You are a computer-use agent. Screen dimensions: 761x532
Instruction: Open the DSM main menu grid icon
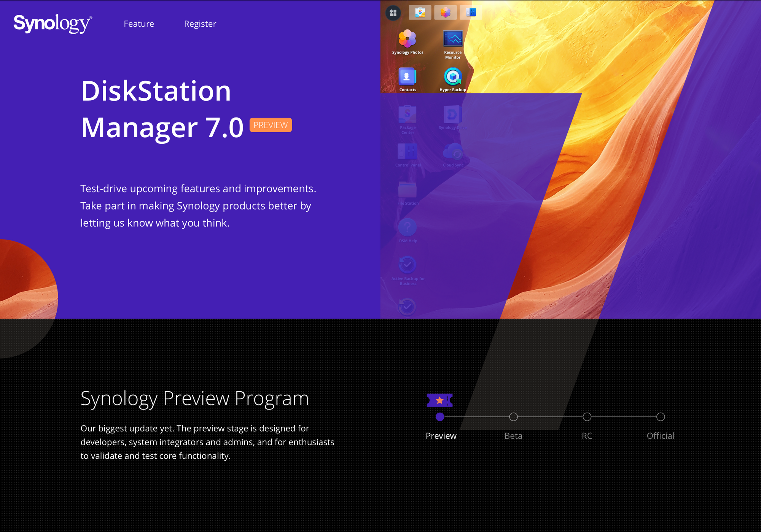(x=393, y=13)
